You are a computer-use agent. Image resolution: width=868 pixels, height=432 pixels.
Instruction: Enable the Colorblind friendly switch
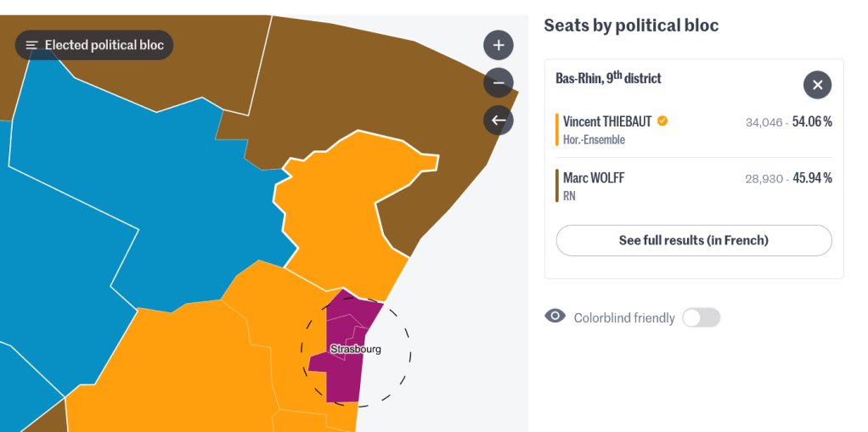pos(701,318)
